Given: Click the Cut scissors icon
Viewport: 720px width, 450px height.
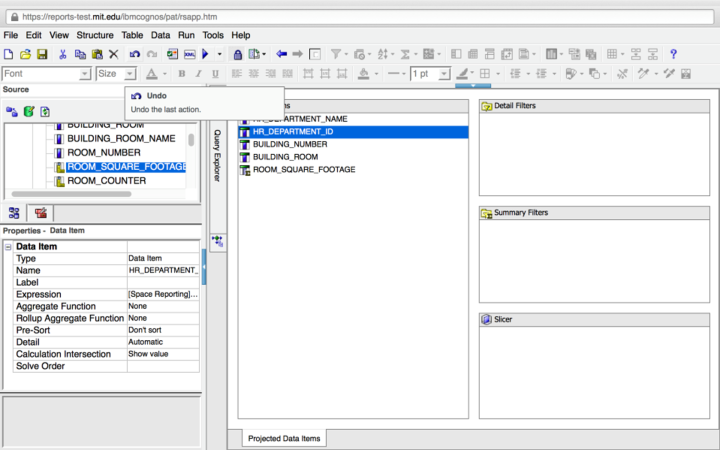Looking at the screenshot, I should click(x=63, y=54).
